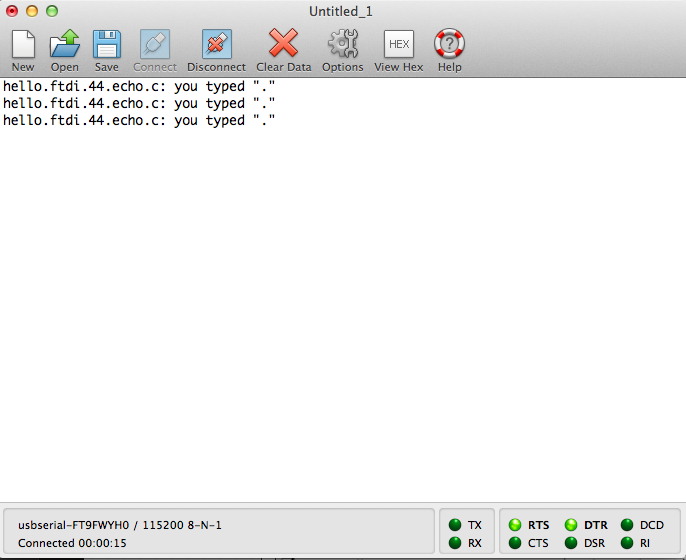This screenshot has width=686, height=560.
Task: Click usbserial-FT9FWYH0 / 115200 8-N-1 status text
Action: [x=119, y=525]
